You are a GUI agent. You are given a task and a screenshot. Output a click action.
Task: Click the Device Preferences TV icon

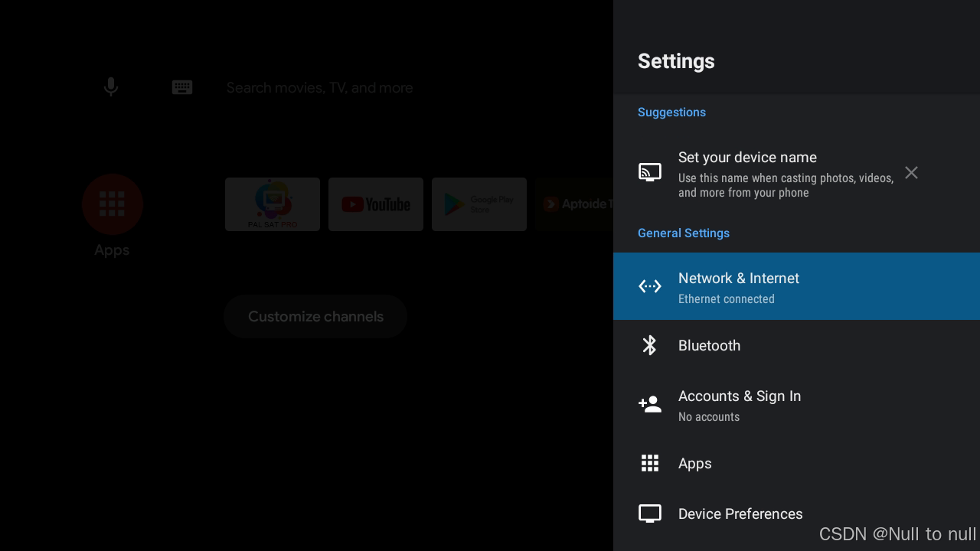[x=650, y=514]
